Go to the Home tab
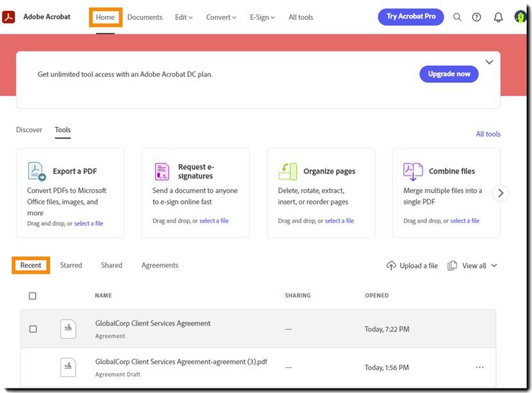532x393 pixels. 105,17
